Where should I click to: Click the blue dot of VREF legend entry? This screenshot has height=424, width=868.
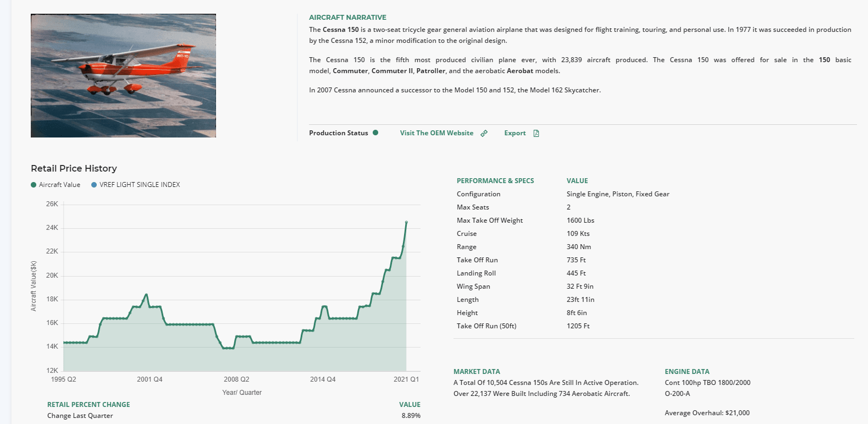[94, 185]
